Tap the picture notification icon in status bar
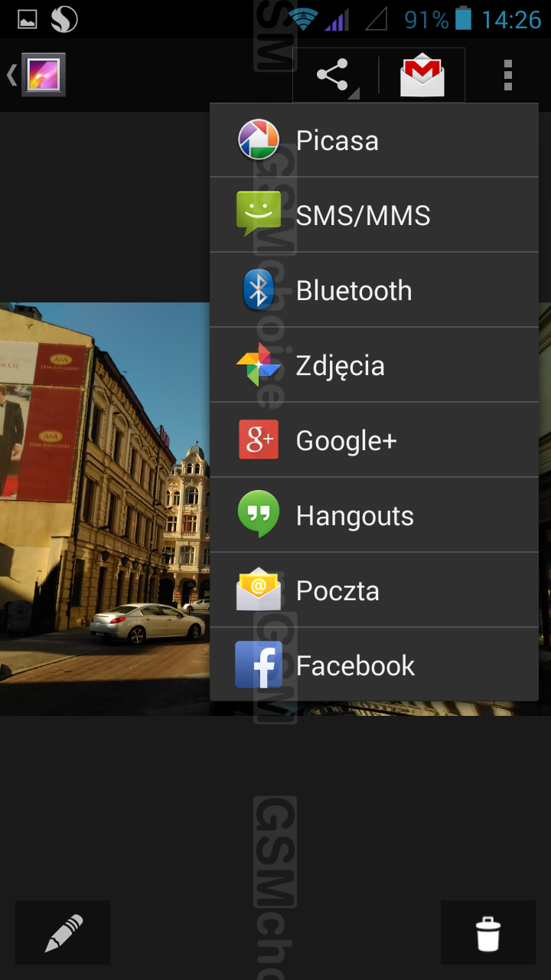This screenshot has width=551, height=980. tap(28, 19)
